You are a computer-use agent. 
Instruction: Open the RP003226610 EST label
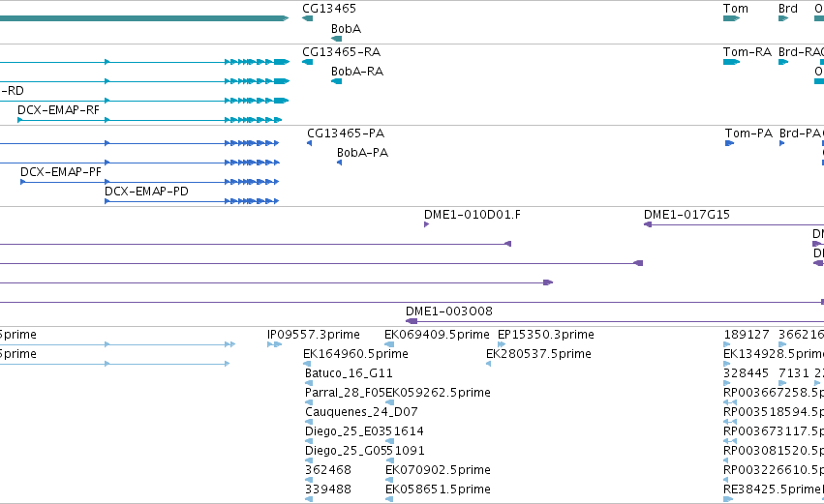click(x=774, y=470)
